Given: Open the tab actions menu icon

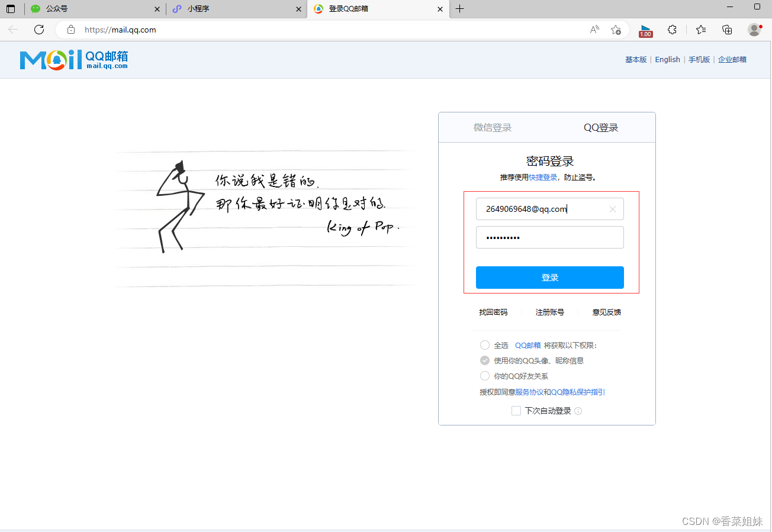Looking at the screenshot, I should [x=11, y=9].
